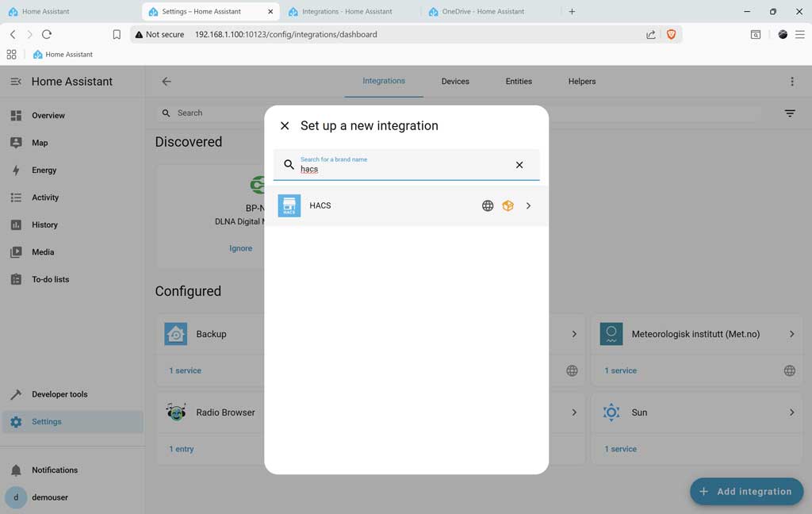The image size is (812, 514).
Task: Open the Backup integration card
Action: coord(211,334)
